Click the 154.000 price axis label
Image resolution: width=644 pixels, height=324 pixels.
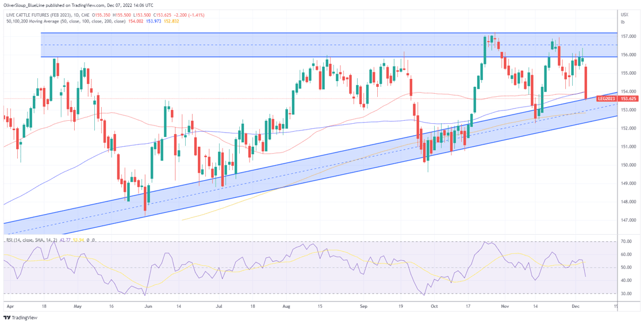[627, 92]
